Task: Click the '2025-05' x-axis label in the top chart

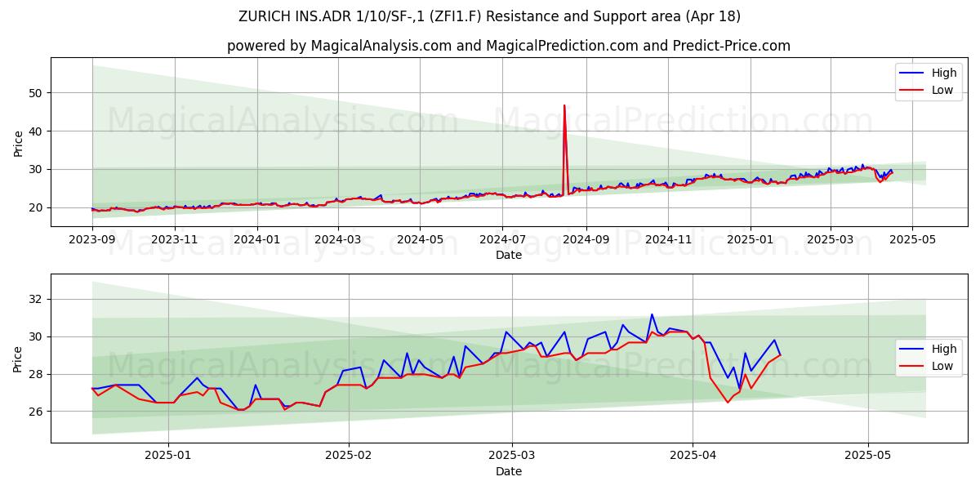Action: click(912, 240)
